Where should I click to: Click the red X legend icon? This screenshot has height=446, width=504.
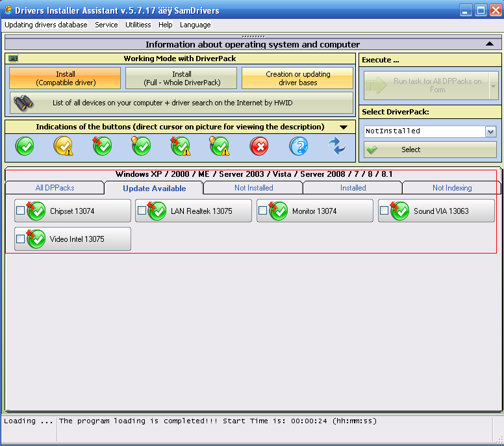[259, 146]
